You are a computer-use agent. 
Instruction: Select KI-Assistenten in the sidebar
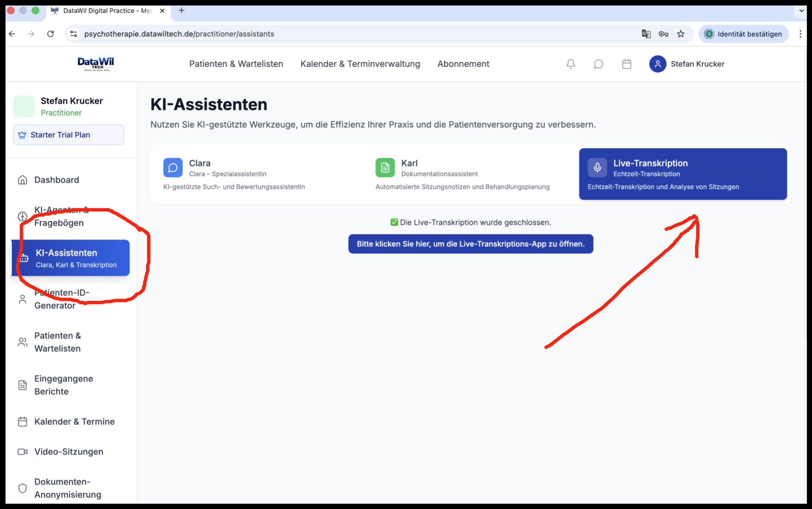coord(71,258)
